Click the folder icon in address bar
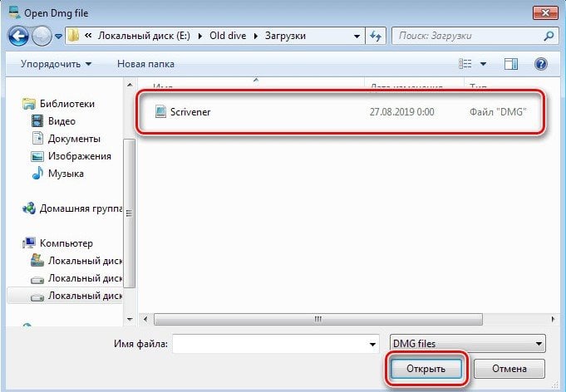Image resolution: width=566 pixels, height=392 pixels. tap(73, 36)
